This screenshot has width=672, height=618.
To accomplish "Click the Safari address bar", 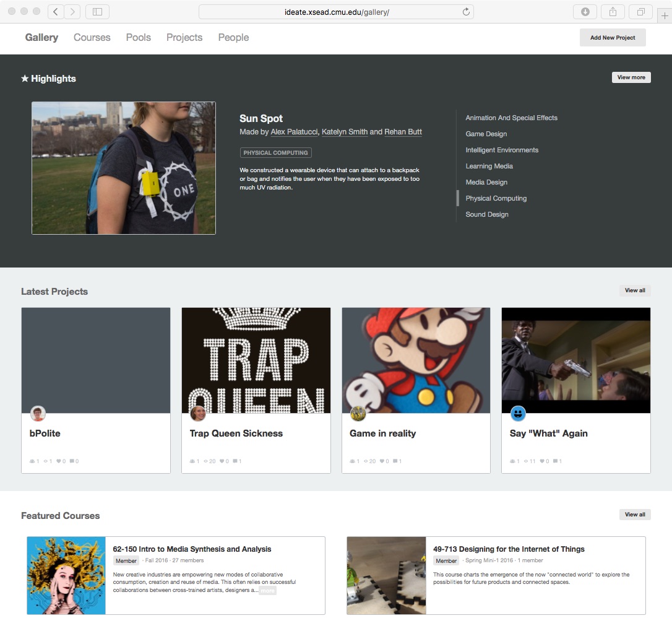I will pos(337,12).
